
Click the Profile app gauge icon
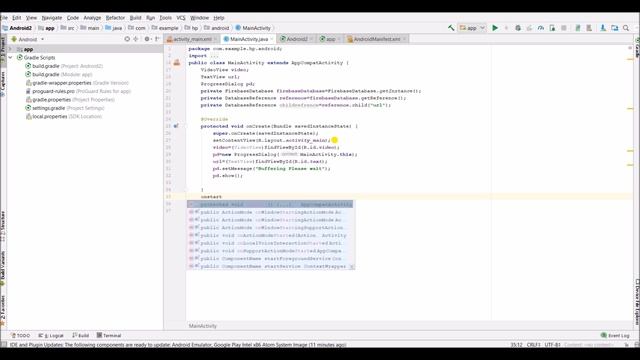tap(541, 28)
